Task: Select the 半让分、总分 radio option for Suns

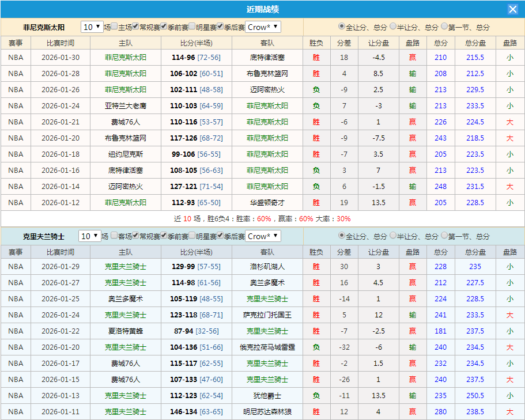Action: click(392, 27)
